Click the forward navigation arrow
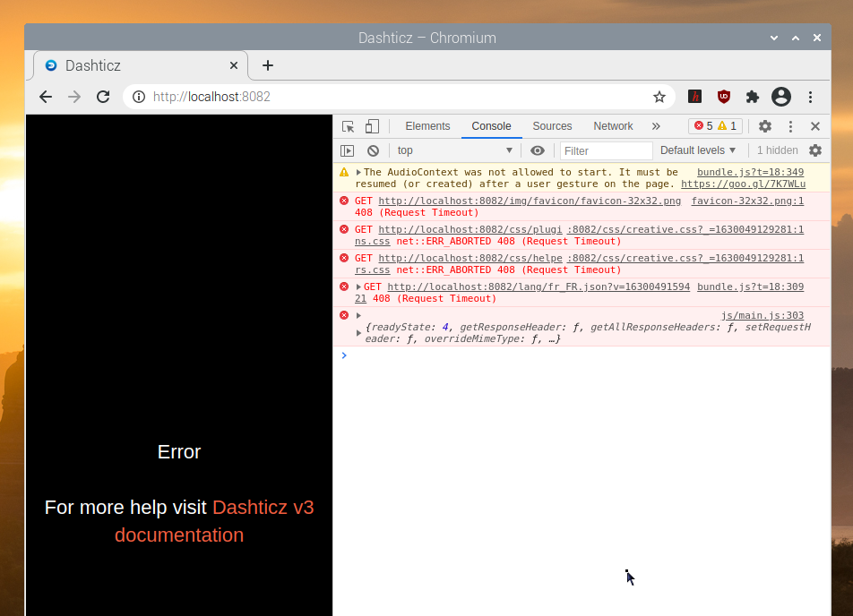853x616 pixels. pyautogui.click(x=74, y=97)
